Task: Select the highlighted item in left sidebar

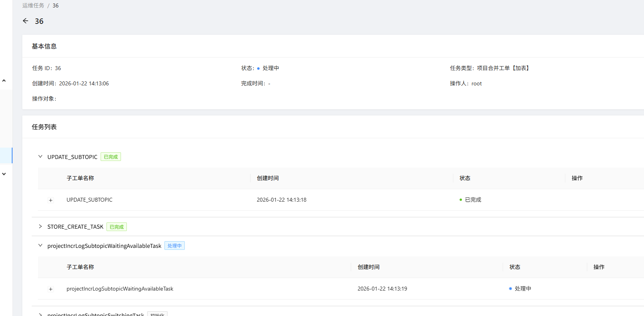Action: [6, 155]
